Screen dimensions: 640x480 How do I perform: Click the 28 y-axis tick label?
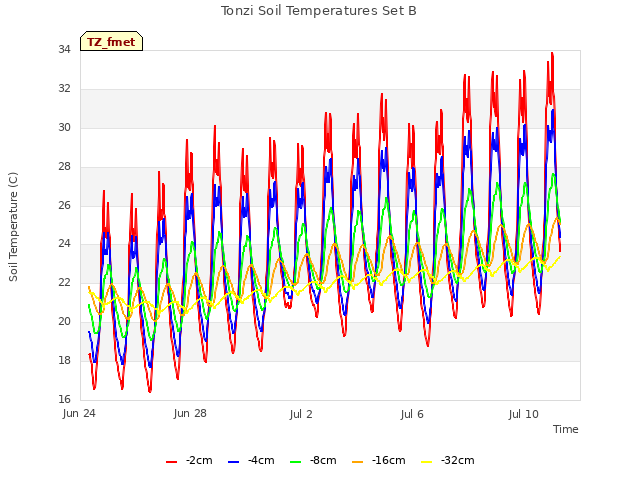[x=64, y=166]
